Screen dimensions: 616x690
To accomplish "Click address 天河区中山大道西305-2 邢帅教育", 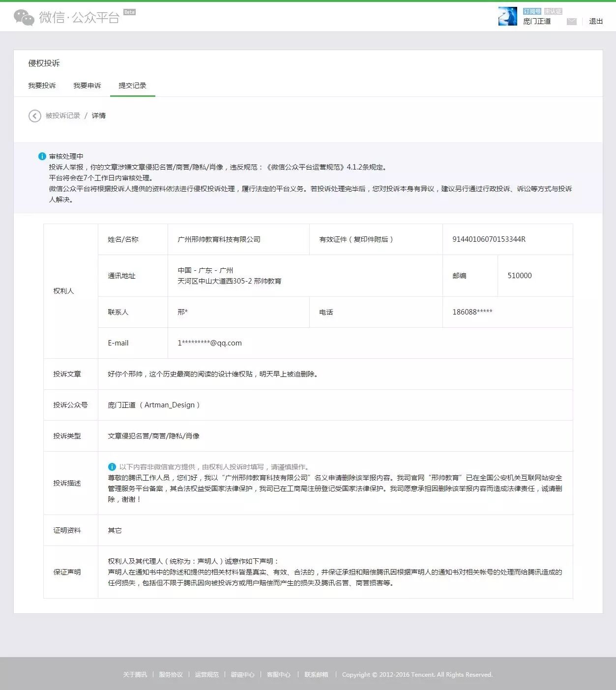I will coord(230,281).
